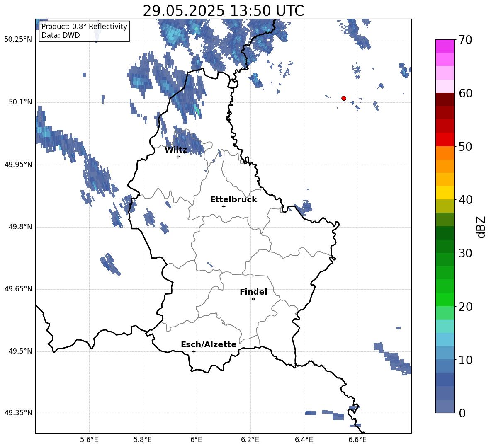This screenshot has height=448, width=491.
Task: Click the cross marker below Esch/Alzette
Action: (194, 351)
